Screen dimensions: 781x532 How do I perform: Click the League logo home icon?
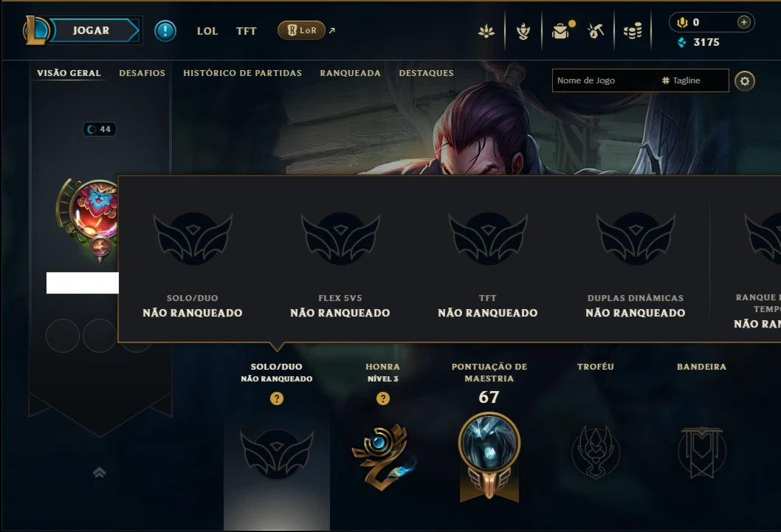36,30
